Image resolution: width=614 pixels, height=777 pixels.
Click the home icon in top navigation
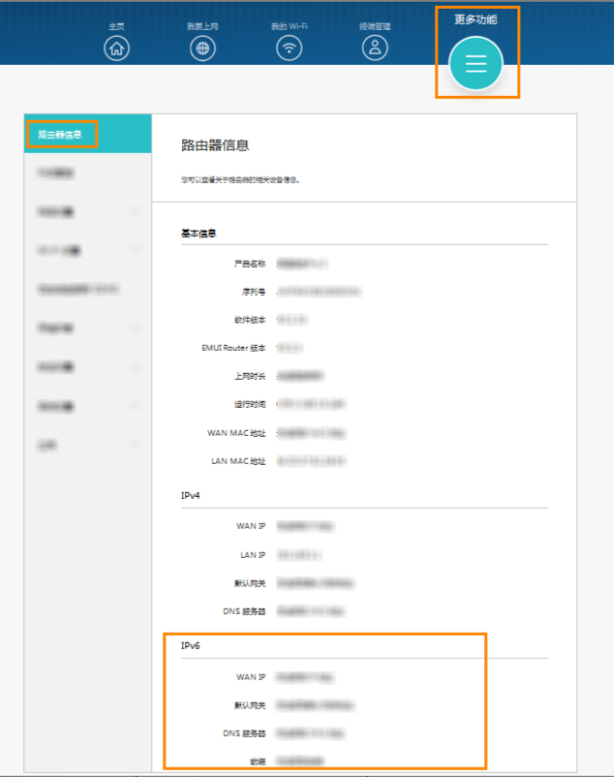point(117,47)
